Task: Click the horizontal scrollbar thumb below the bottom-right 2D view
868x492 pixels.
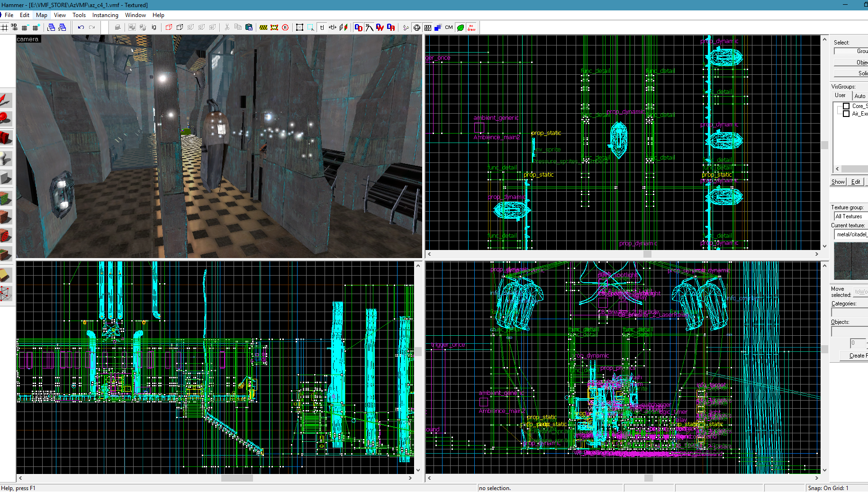Action: point(649,478)
